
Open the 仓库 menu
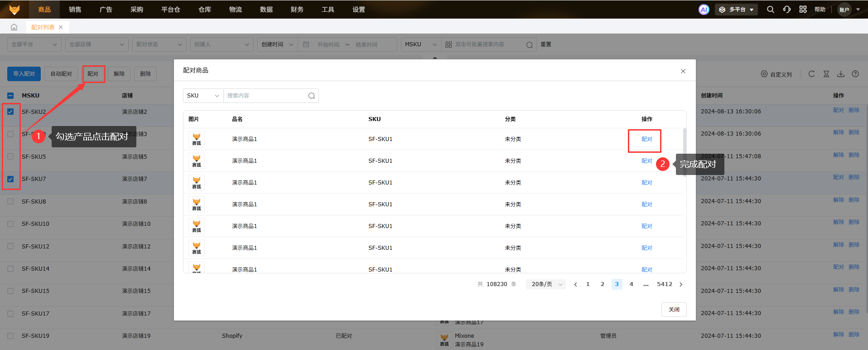205,10
